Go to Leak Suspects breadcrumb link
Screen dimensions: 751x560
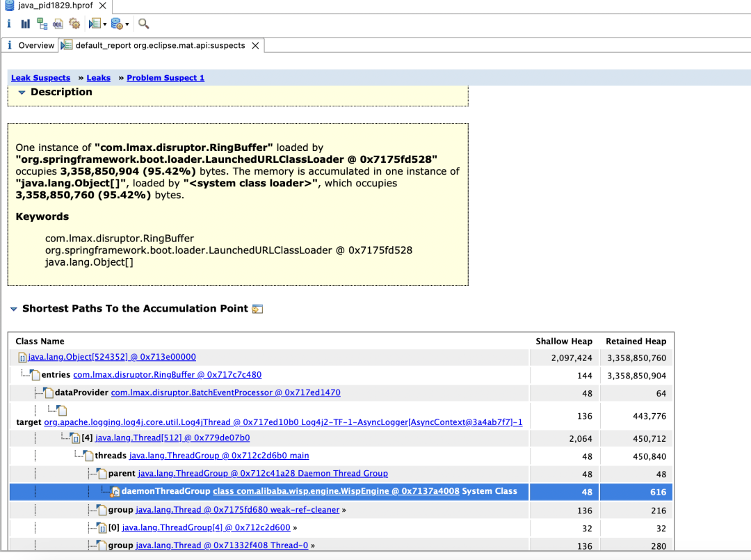[41, 78]
